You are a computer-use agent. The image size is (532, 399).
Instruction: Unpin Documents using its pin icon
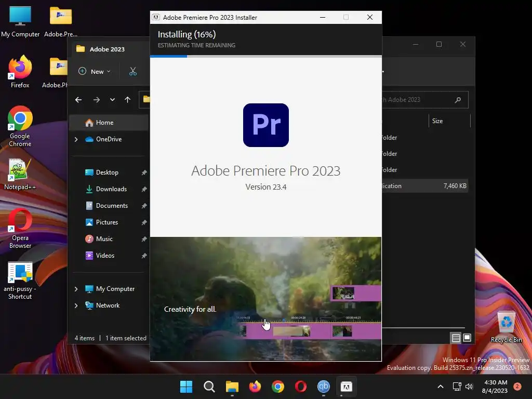(144, 206)
